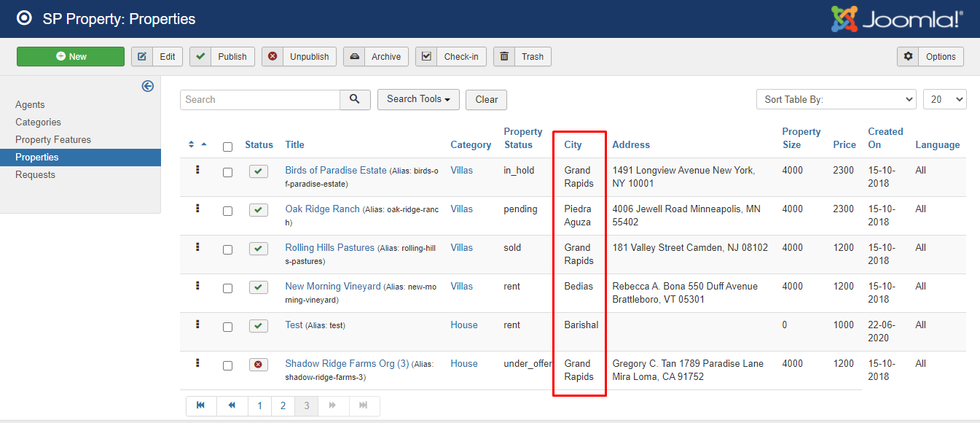Open the New Morning Vineyard title link
This screenshot has width=980, height=423.
click(x=333, y=287)
